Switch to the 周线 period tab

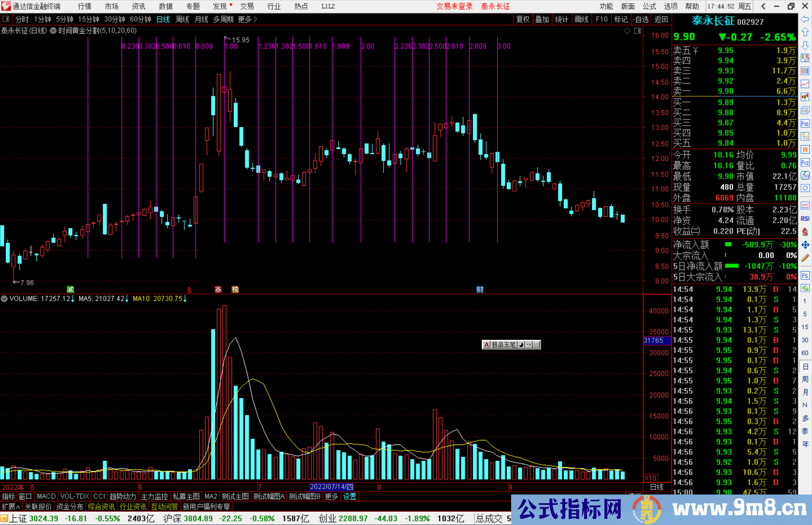(x=182, y=19)
